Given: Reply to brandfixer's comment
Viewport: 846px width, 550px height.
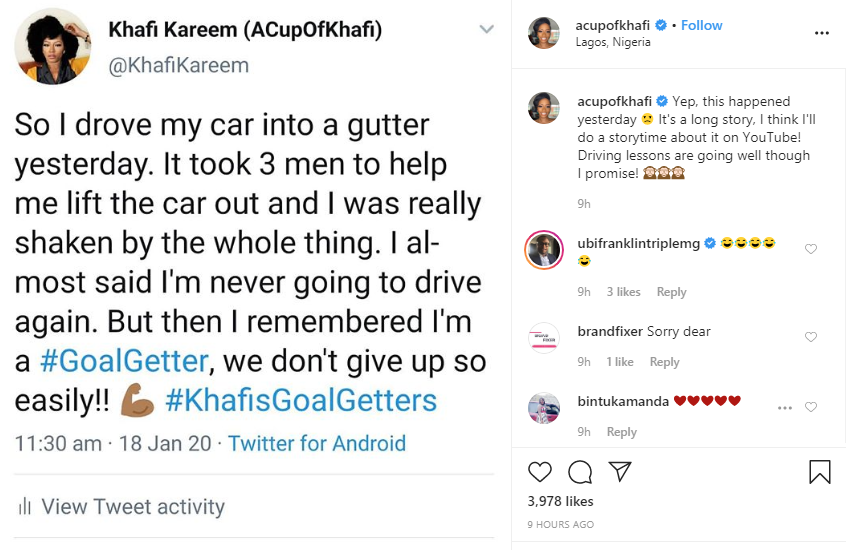Looking at the screenshot, I should [x=664, y=362].
